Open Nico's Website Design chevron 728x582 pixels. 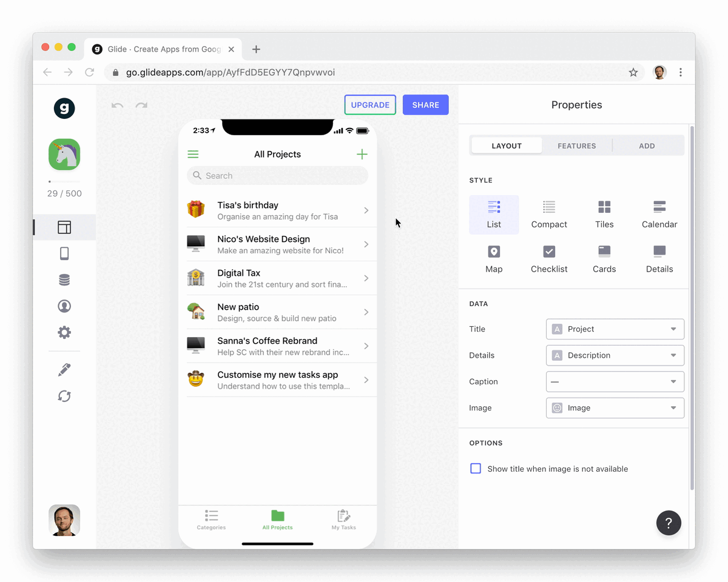coord(366,244)
